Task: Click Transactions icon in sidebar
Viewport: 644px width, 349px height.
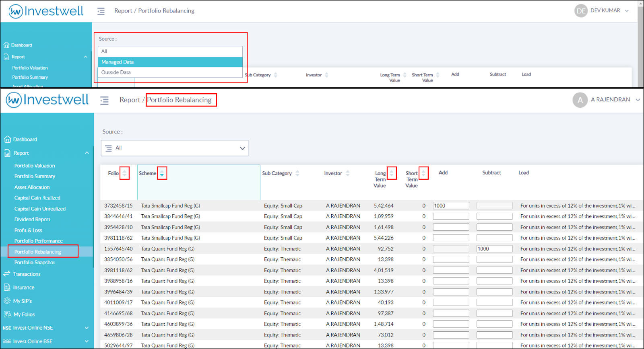Action: [x=7, y=274]
